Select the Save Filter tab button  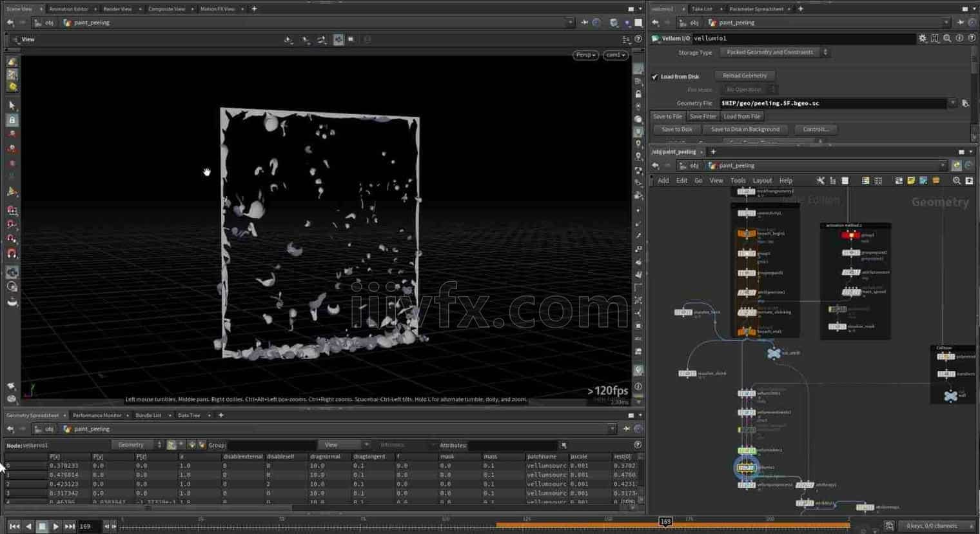(x=703, y=117)
